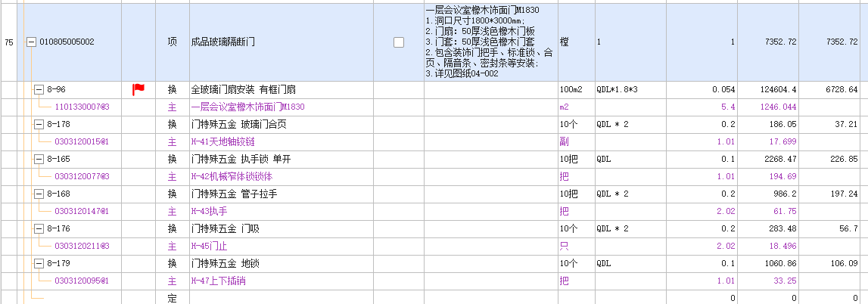
Task: Collapse the 8-176 quota row
Action: (39, 229)
